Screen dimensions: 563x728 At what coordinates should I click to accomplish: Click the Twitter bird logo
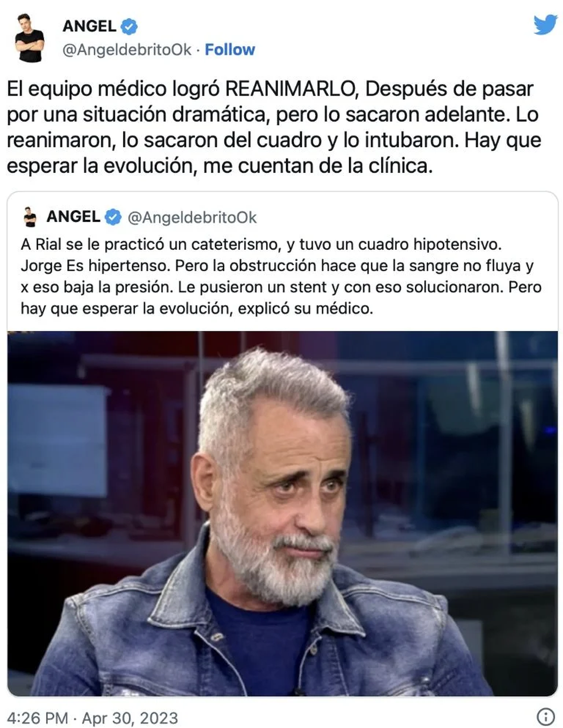tap(545, 24)
